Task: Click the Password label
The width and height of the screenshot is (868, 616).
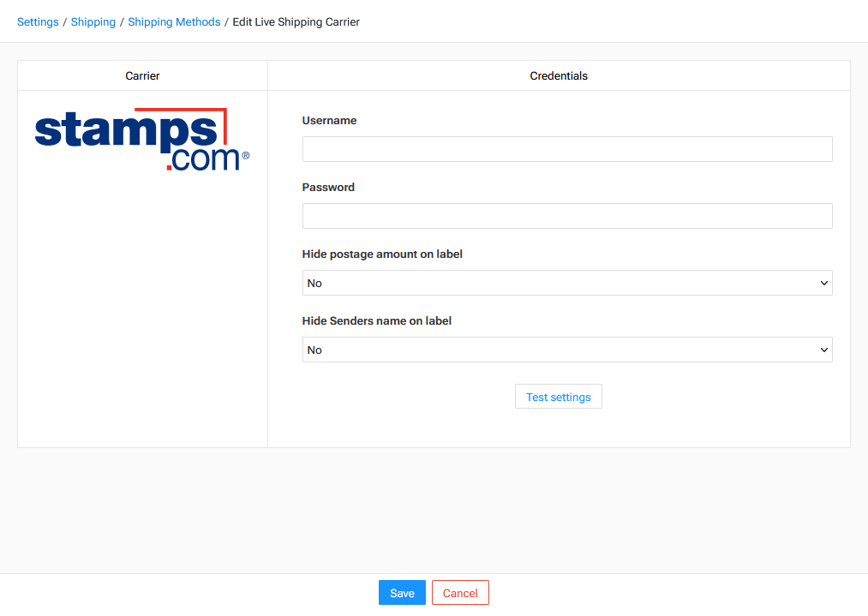Action: click(328, 187)
